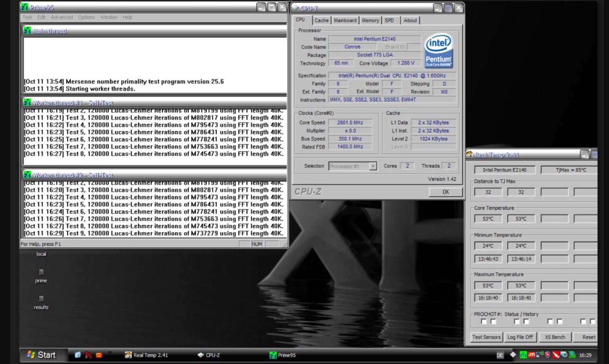The width and height of the screenshot is (609, 364).
Task: Click the white diamond tray icon
Action: [x=513, y=355]
